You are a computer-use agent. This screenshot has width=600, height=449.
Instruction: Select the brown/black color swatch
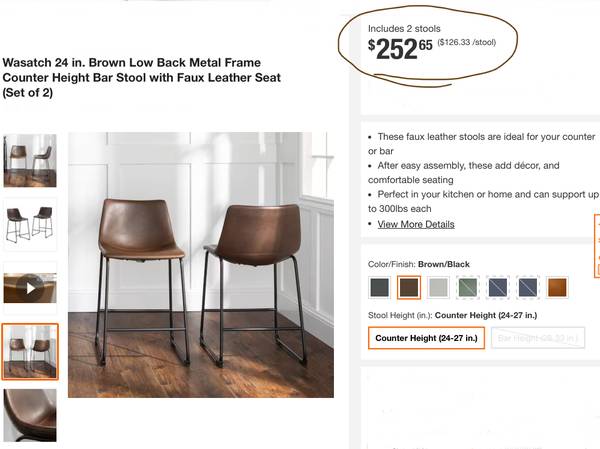(409, 287)
